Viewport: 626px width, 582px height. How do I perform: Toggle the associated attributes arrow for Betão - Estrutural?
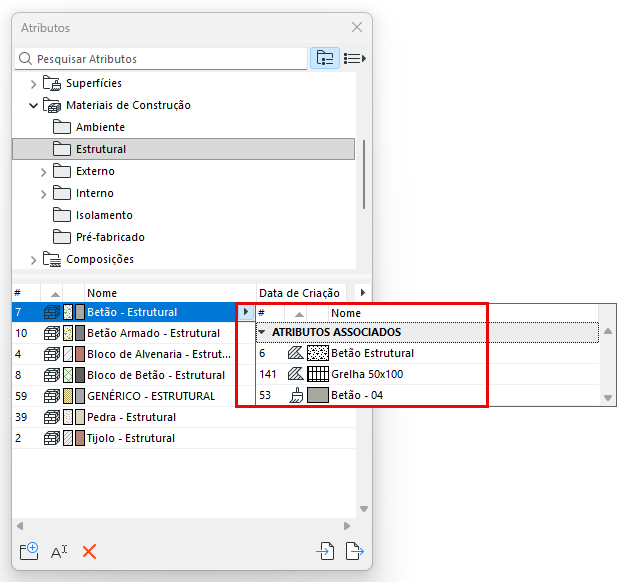(246, 312)
